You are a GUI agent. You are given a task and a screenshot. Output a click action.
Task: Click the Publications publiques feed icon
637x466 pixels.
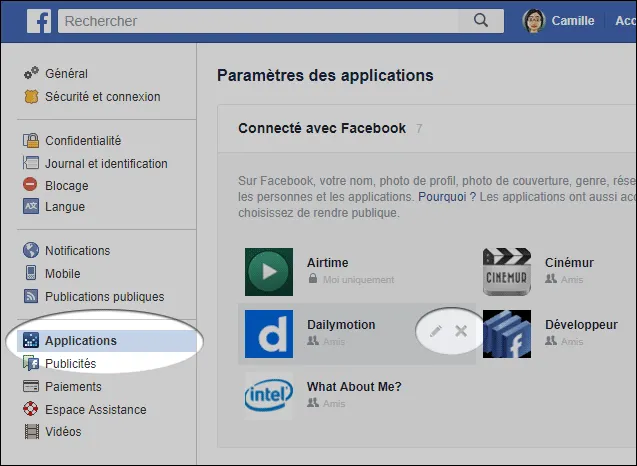(x=31, y=296)
